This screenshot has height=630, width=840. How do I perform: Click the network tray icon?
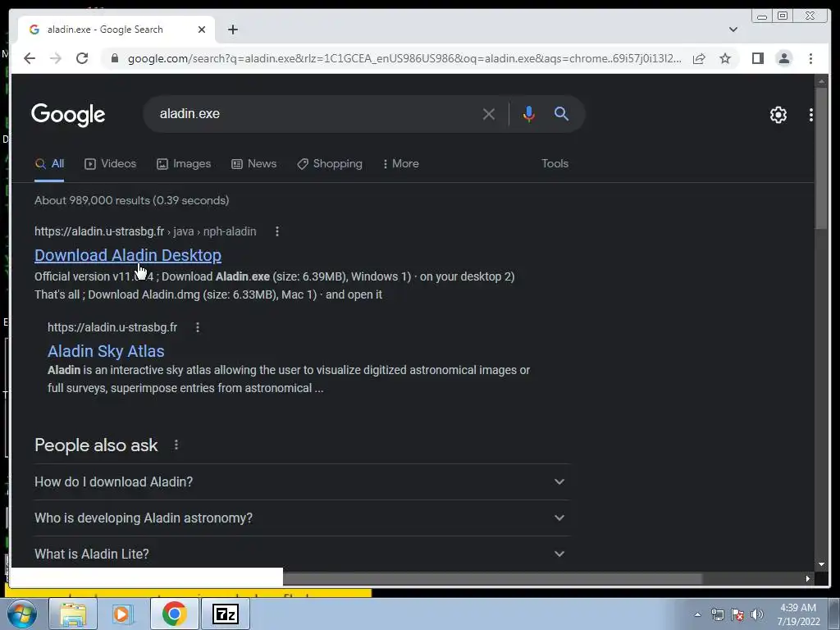tap(717, 614)
